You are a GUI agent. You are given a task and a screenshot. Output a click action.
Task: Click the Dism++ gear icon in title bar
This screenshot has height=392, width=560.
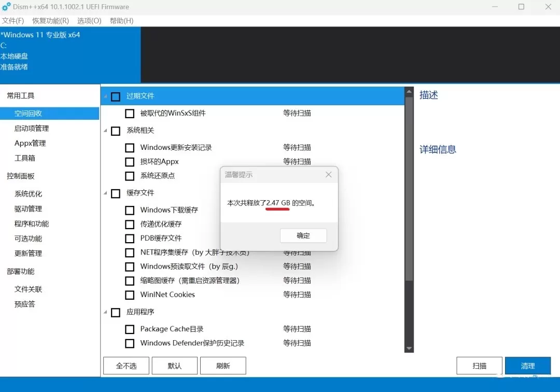tap(6, 7)
